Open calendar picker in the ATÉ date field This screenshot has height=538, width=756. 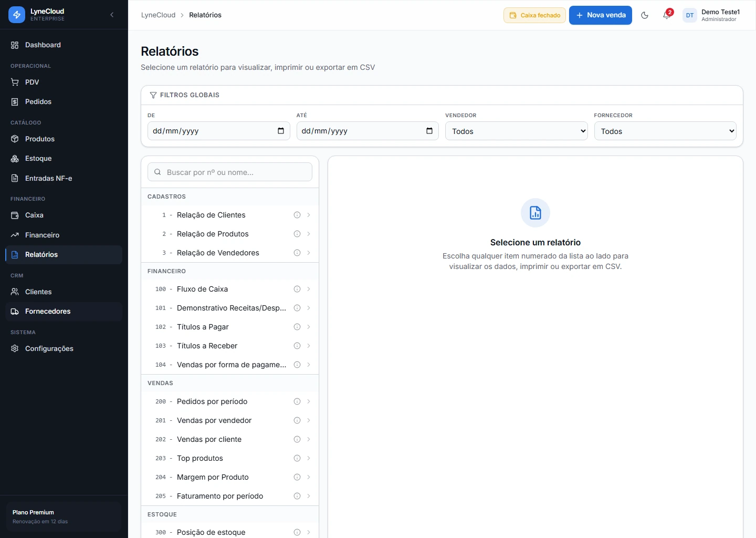click(429, 131)
